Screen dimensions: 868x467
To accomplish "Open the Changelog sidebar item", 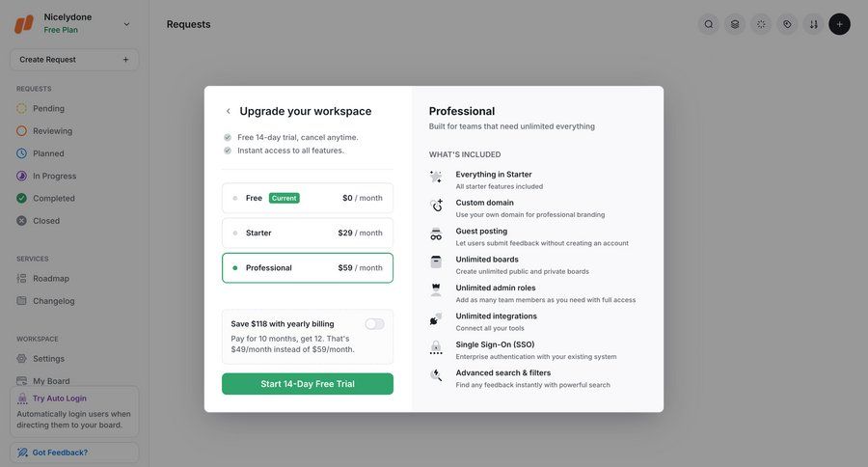I will coord(53,301).
